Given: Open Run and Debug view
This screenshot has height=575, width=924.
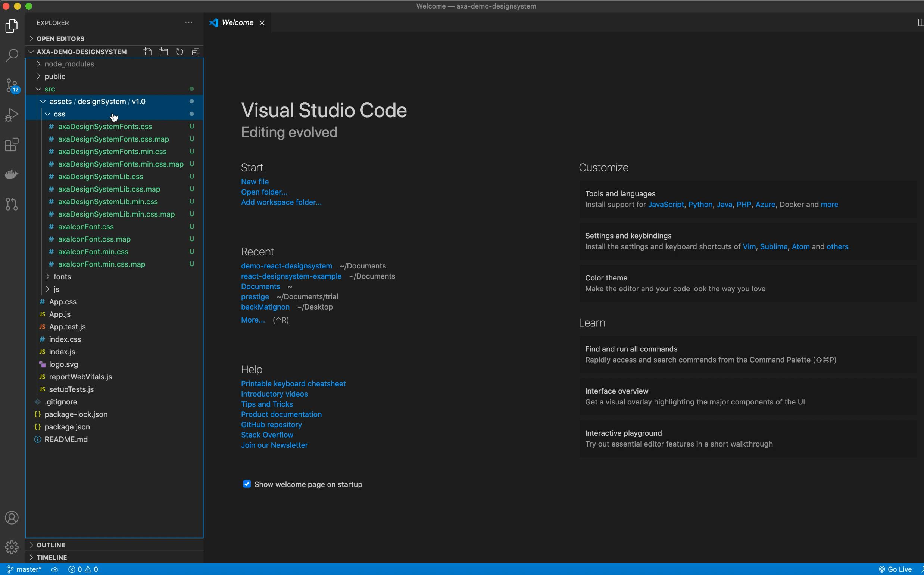Looking at the screenshot, I should 12,115.
